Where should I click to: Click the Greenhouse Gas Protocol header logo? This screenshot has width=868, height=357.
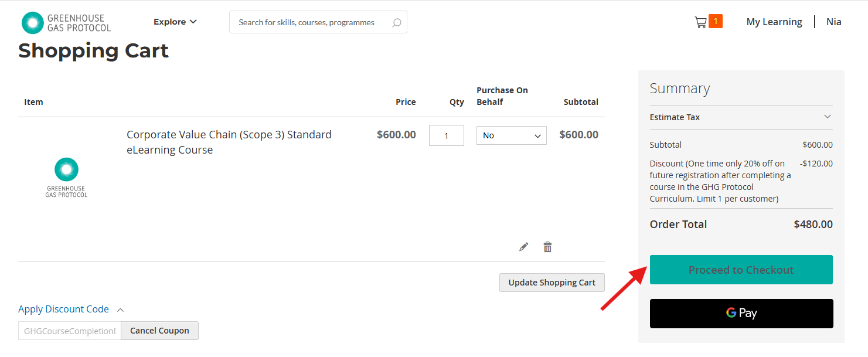tap(66, 22)
